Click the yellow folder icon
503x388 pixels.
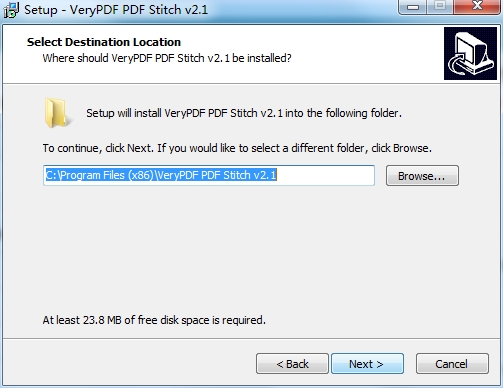click(57, 113)
